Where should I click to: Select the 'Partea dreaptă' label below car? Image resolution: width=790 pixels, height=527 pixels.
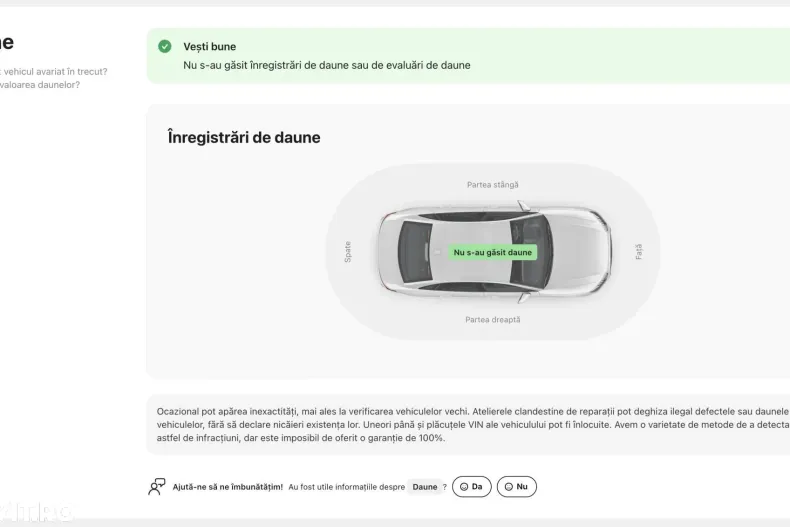(492, 320)
